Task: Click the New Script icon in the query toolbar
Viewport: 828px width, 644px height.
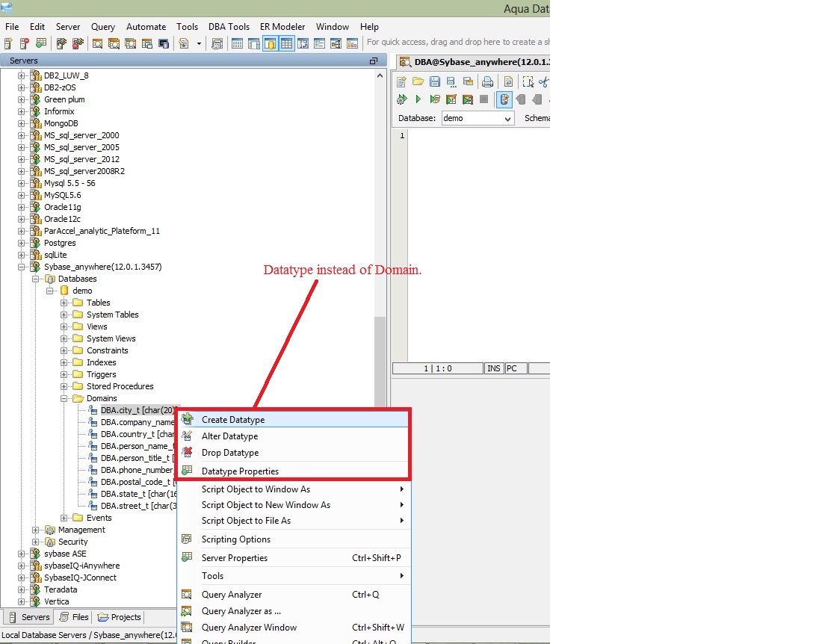Action: point(401,82)
